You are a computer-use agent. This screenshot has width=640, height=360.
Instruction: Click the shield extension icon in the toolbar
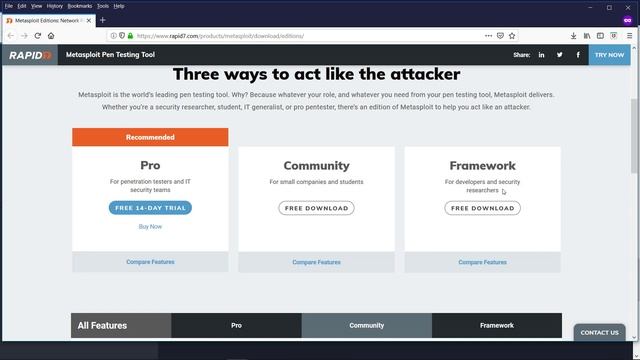click(614, 36)
